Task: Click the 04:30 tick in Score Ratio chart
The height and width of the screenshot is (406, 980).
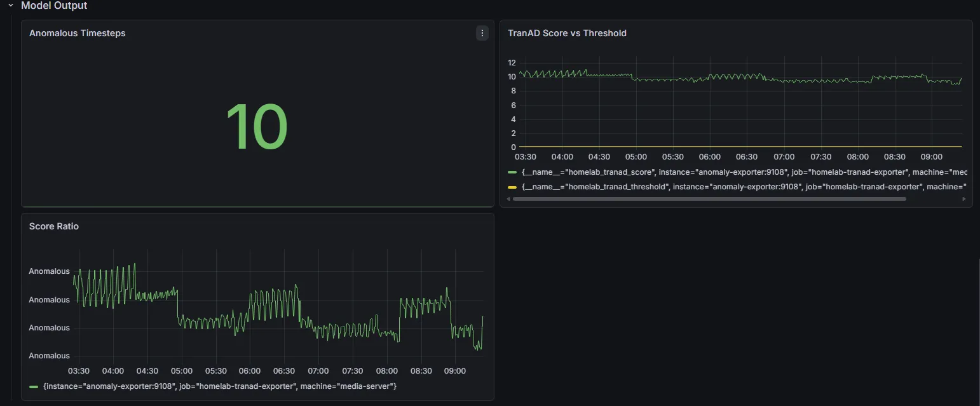Action: (147, 371)
